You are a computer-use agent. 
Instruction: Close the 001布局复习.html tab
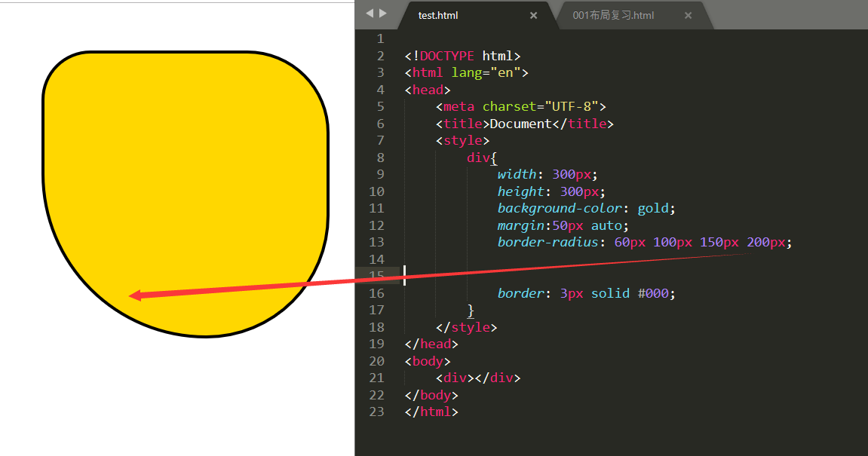point(687,15)
